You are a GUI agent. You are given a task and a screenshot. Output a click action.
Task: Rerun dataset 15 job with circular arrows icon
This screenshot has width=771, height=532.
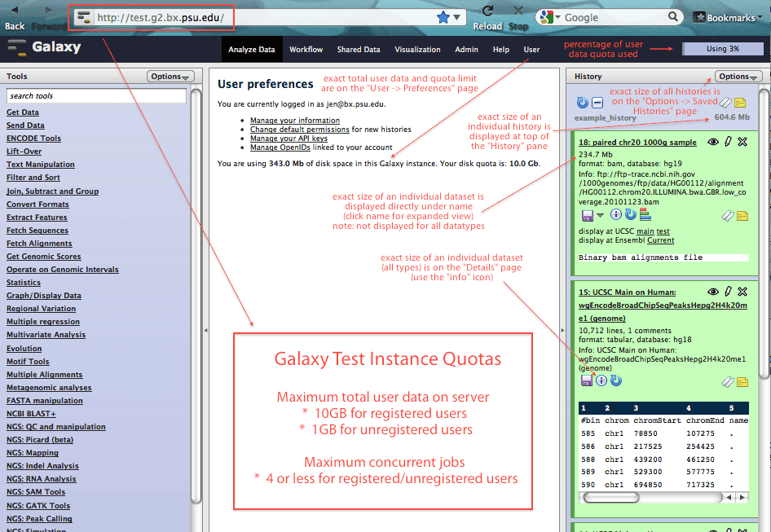coord(615,380)
